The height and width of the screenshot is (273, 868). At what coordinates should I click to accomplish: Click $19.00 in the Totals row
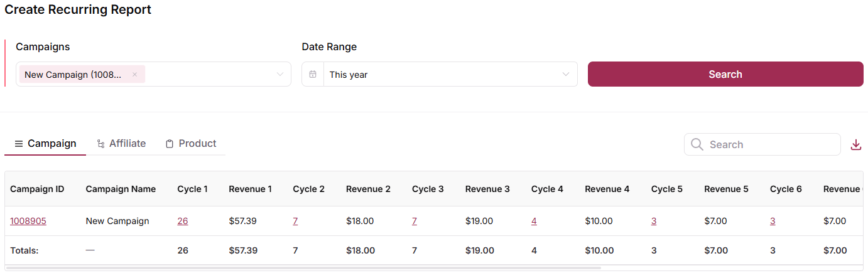(480, 250)
